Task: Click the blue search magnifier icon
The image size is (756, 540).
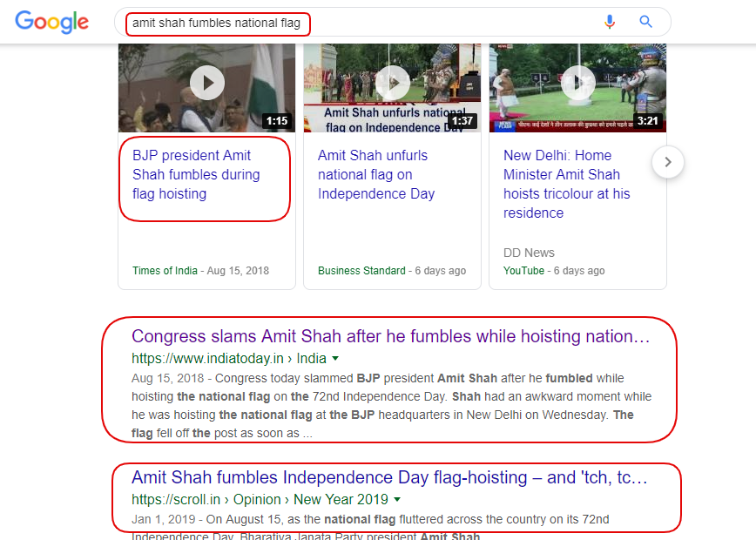Action: click(645, 22)
